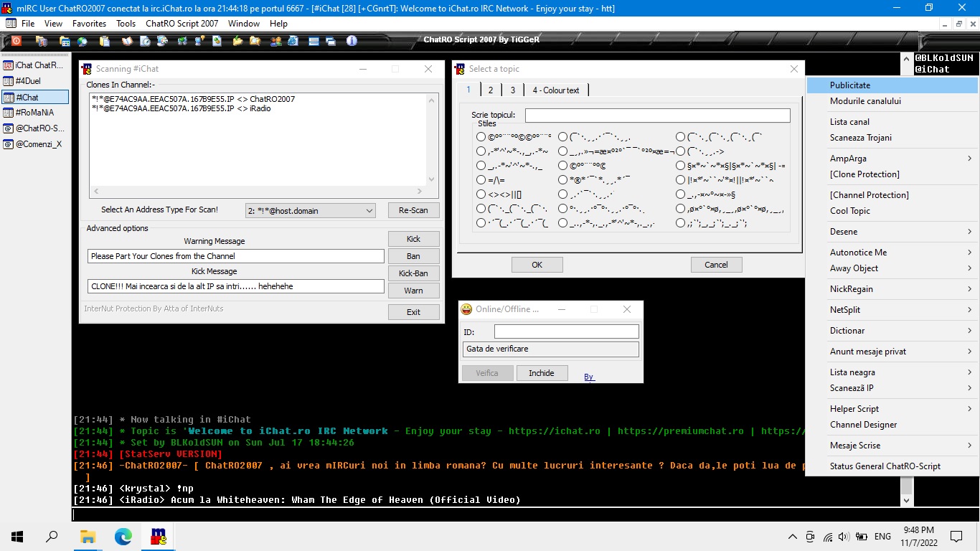Click the clones list horizontal scrollbar
980x551 pixels.
point(258,192)
